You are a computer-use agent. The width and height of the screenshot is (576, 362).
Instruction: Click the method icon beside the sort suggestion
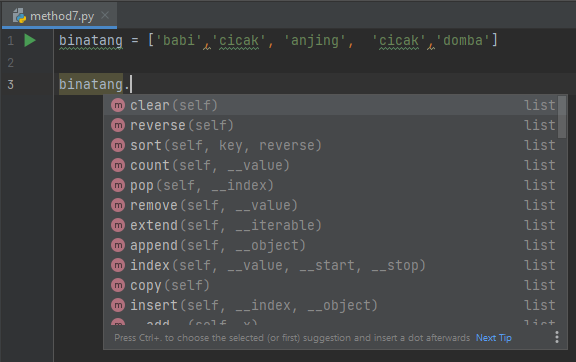click(x=118, y=146)
